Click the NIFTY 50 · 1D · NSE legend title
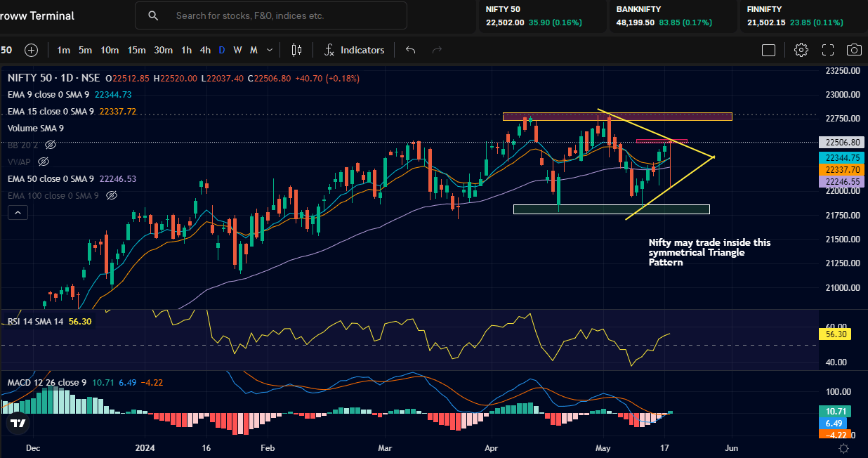The height and width of the screenshot is (458, 868). pos(54,77)
